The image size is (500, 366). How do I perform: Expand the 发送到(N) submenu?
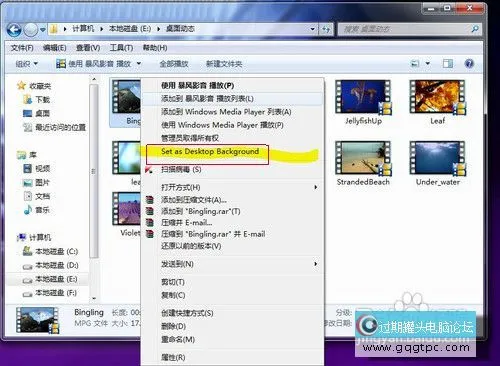tap(232, 264)
